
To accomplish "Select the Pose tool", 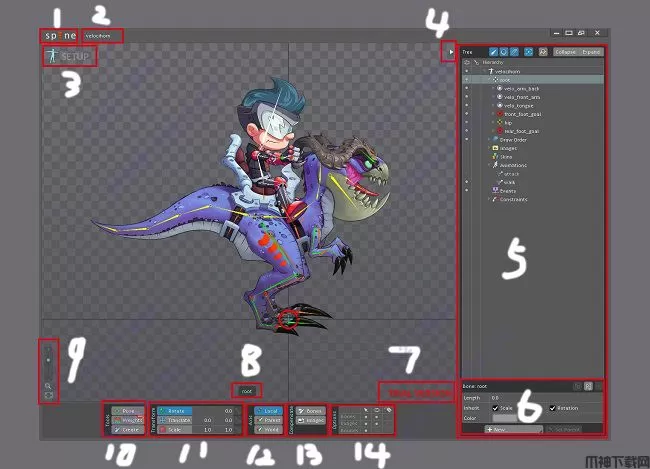I will pos(128,410).
